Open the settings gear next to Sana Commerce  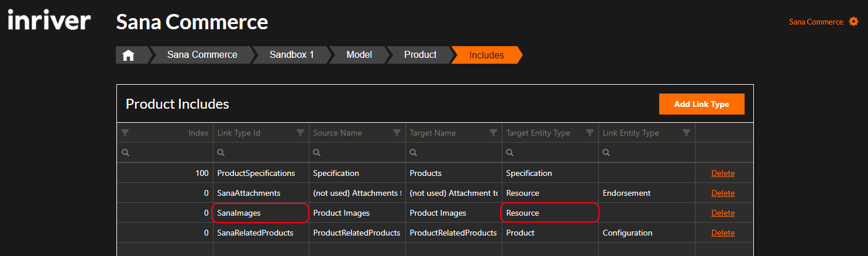[853, 22]
